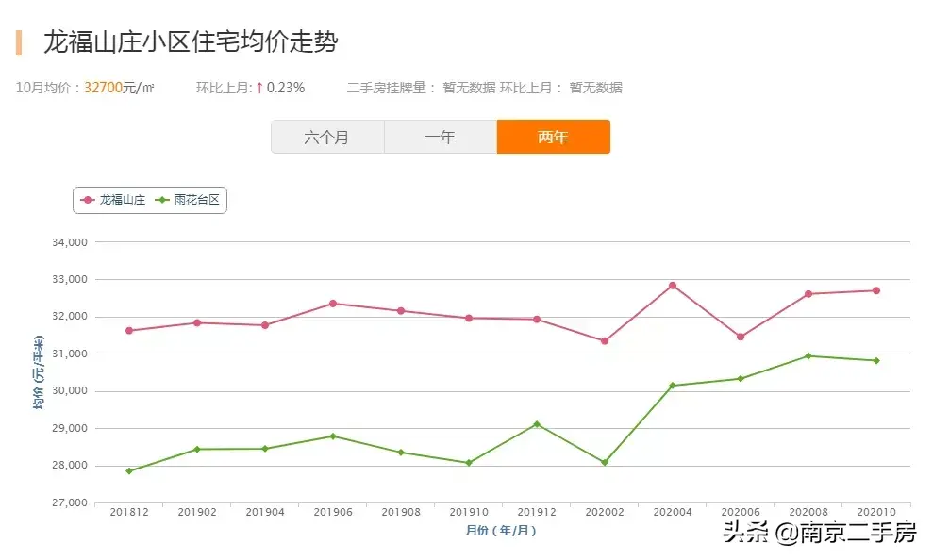Click the highest green data point at 202008
The height and width of the screenshot is (560, 933).
[808, 355]
